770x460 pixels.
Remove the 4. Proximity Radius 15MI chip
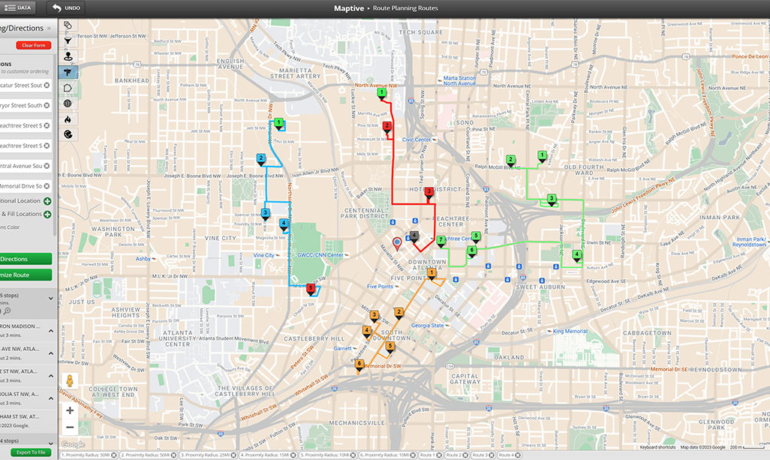pyautogui.click(x=293, y=456)
